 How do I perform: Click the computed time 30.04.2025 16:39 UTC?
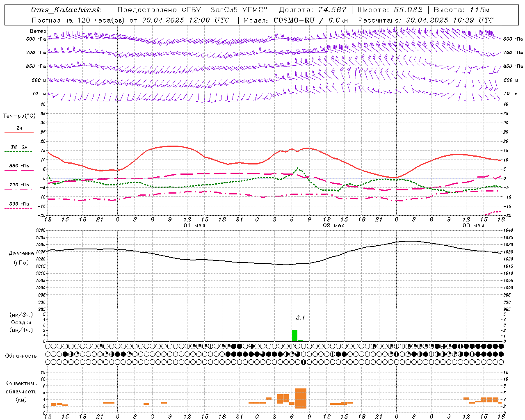[450, 20]
